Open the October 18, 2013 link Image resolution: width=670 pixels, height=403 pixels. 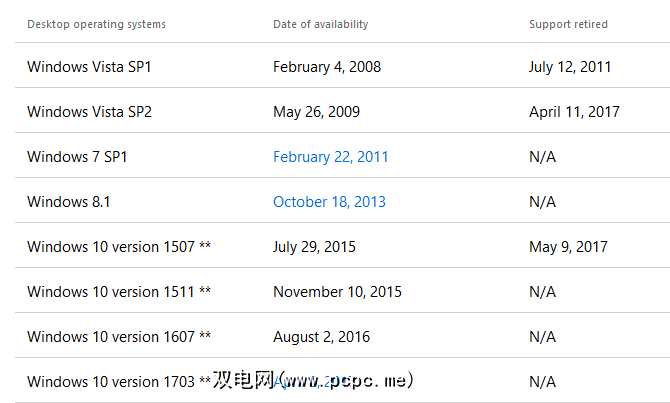pos(329,202)
